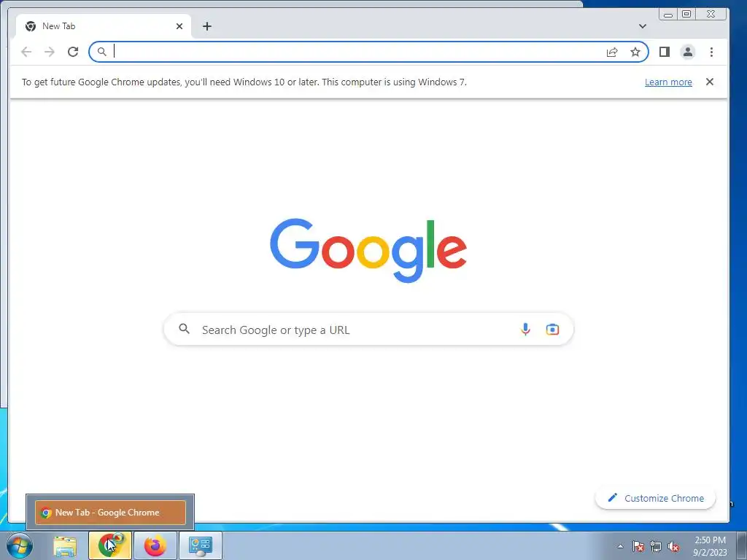
Task: Open the Windows Start menu
Action: pyautogui.click(x=19, y=545)
